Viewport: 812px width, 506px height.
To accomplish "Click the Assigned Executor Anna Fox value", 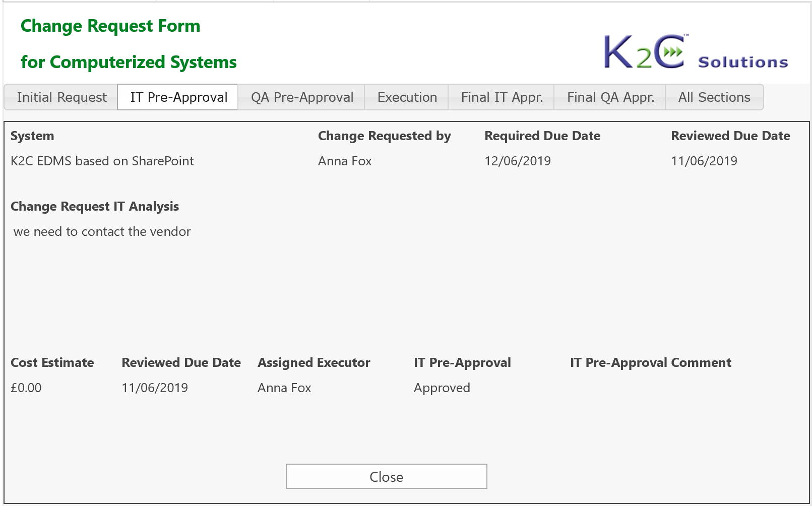I will coord(284,388).
